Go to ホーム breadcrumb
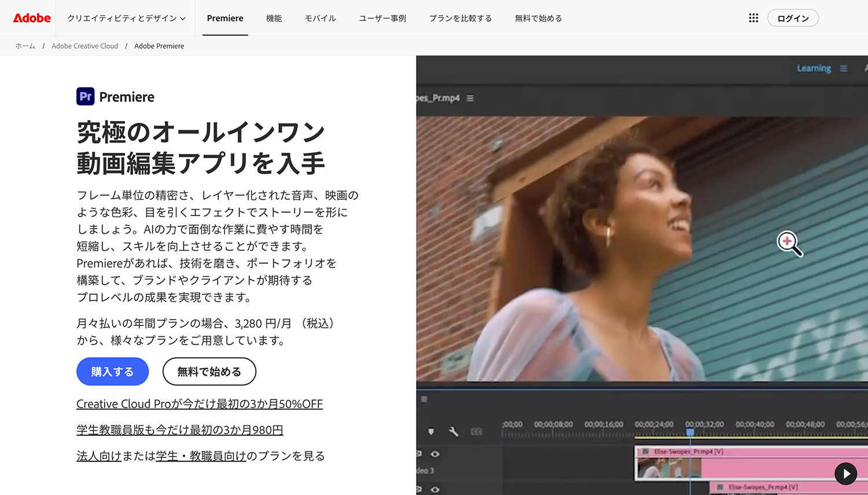 coord(25,46)
